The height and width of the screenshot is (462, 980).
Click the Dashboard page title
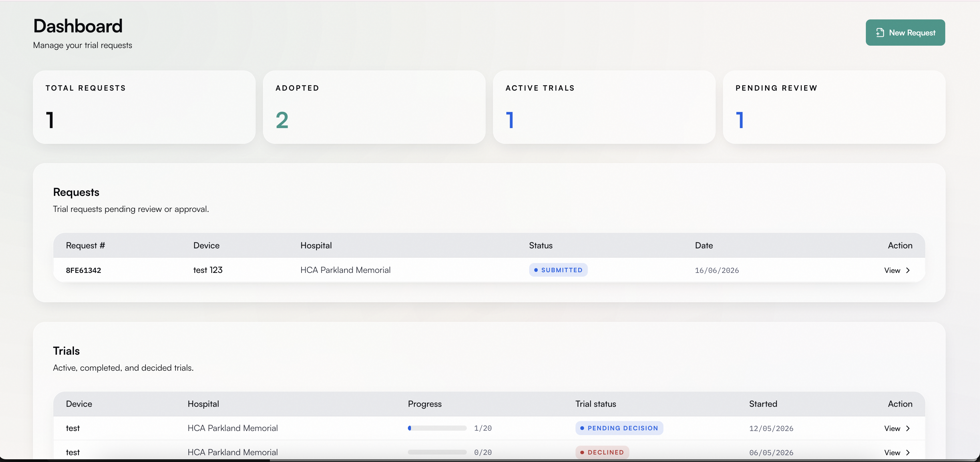click(x=78, y=26)
